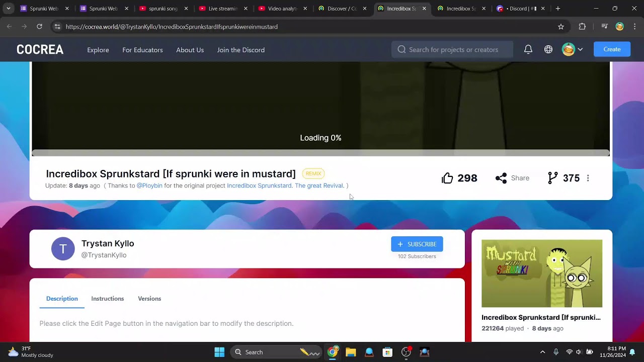644x362 pixels.
Task: Open the @Ploybin profile link
Action: [x=149, y=186]
